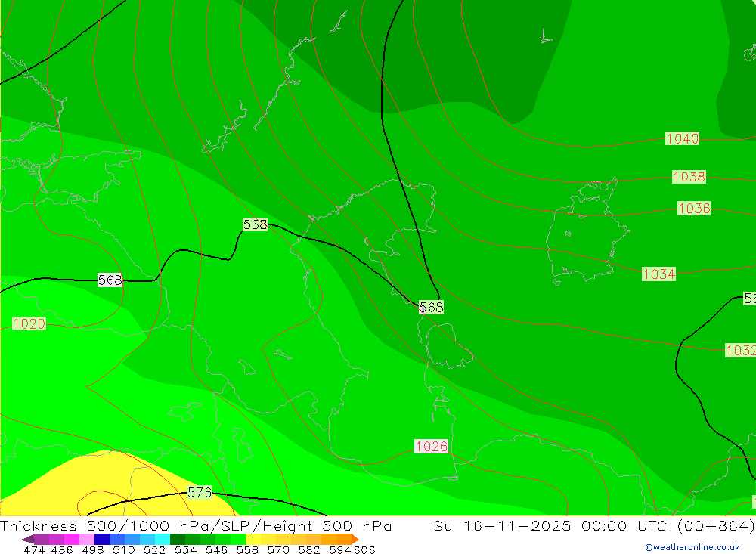Select the cyan legend color swatch

(163, 539)
